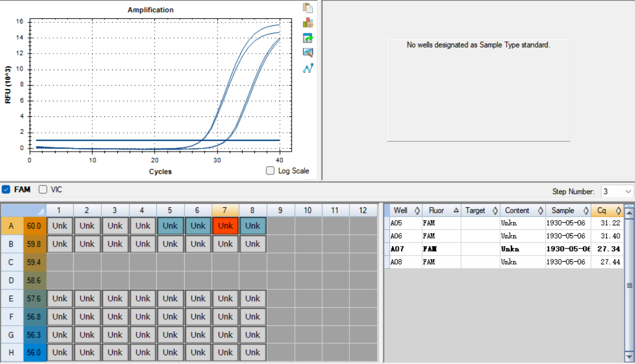Sort table by Fluor column header
The width and height of the screenshot is (635, 364).
pyautogui.click(x=441, y=210)
